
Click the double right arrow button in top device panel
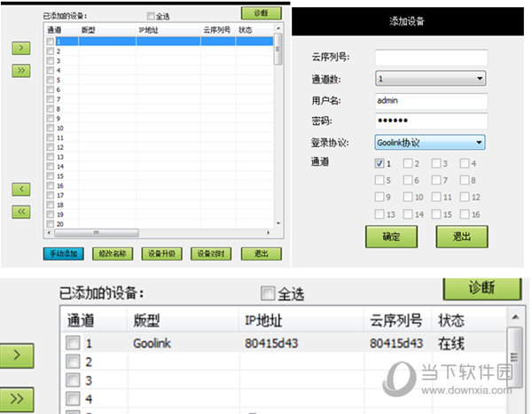pyautogui.click(x=21, y=71)
